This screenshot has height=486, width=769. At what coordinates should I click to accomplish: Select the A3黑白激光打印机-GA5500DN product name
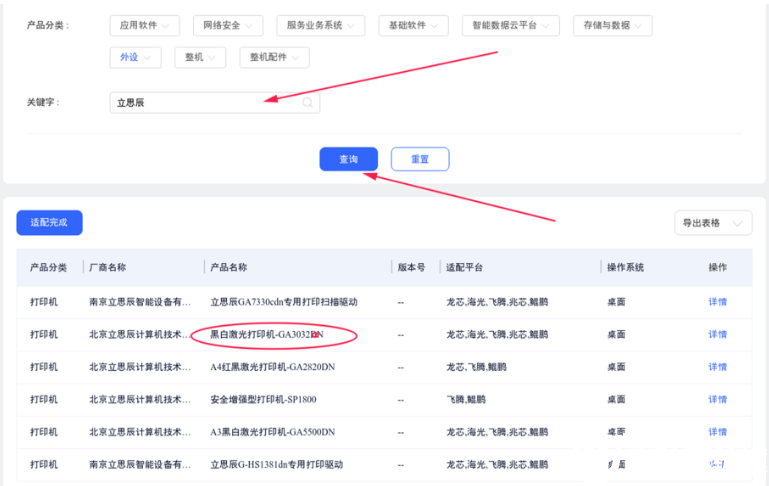[271, 432]
